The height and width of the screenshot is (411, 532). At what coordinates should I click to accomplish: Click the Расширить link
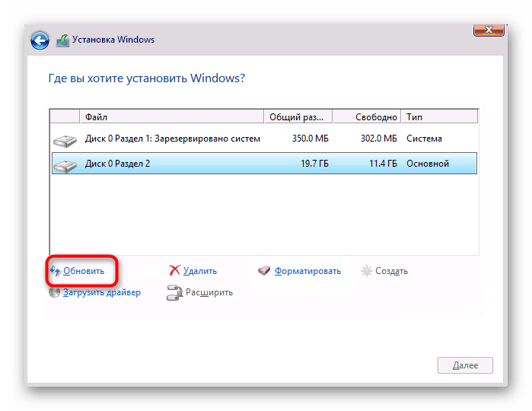208,292
